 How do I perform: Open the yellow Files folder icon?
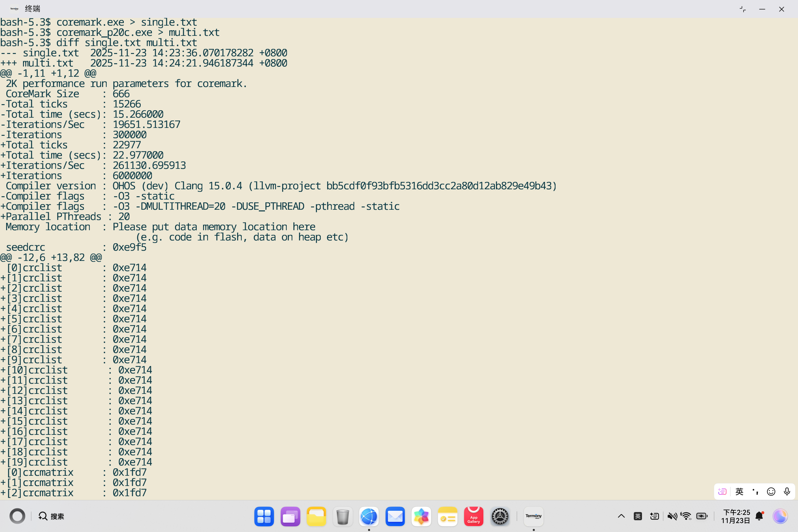click(316, 516)
